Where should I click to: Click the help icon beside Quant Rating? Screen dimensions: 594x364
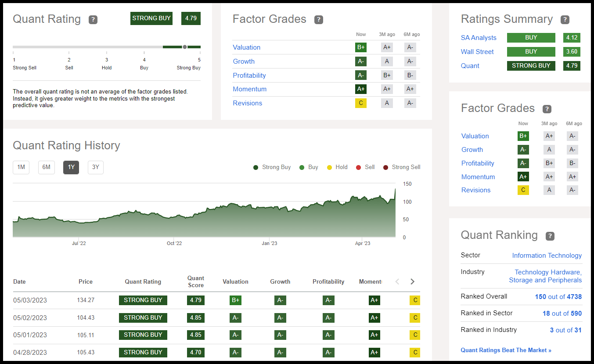[93, 20]
